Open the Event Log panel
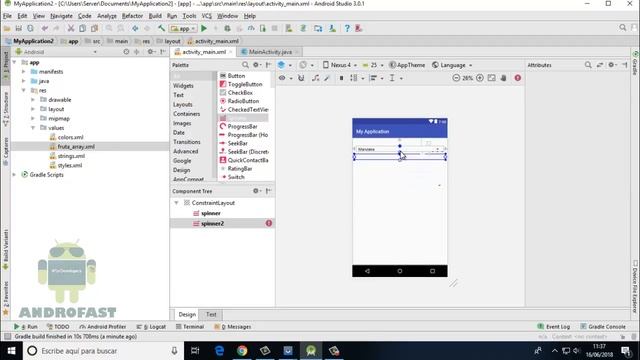This screenshot has width=640, height=360. (554, 327)
